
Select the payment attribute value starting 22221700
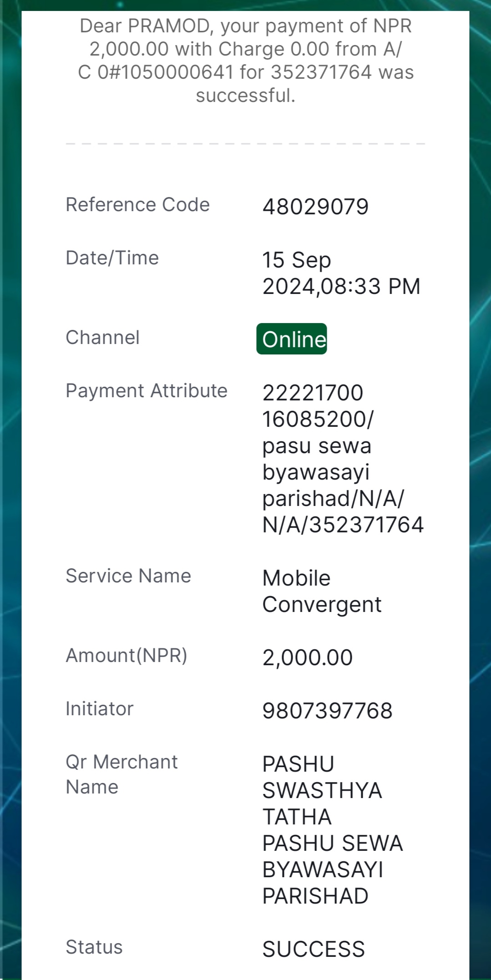point(343,459)
